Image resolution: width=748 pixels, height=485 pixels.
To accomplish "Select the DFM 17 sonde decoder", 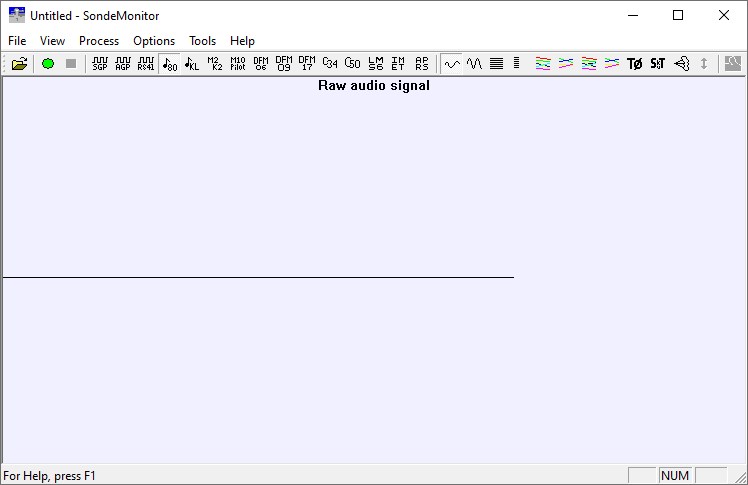I will pos(307,63).
